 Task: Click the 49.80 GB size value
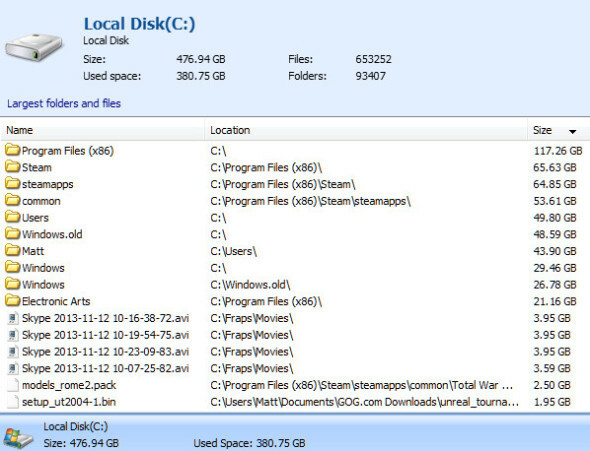(555, 218)
